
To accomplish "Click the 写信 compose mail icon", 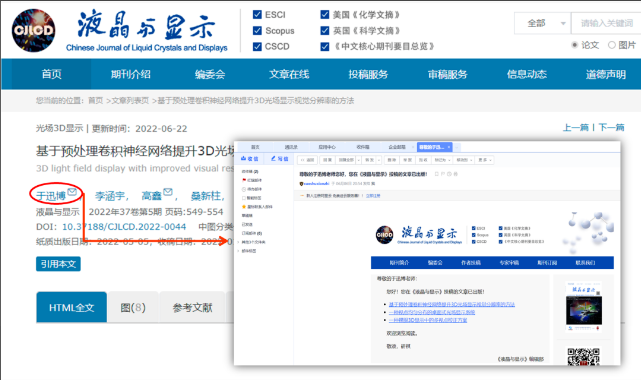I will pyautogui.click(x=273, y=159).
